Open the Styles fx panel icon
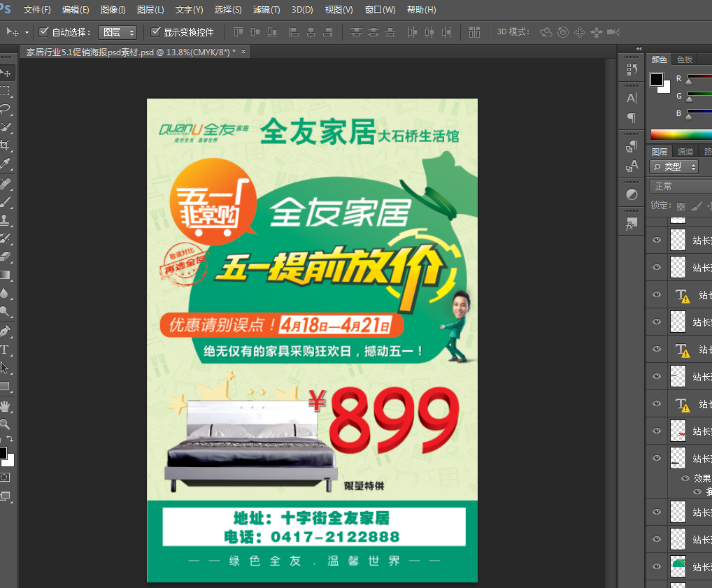 632,224
